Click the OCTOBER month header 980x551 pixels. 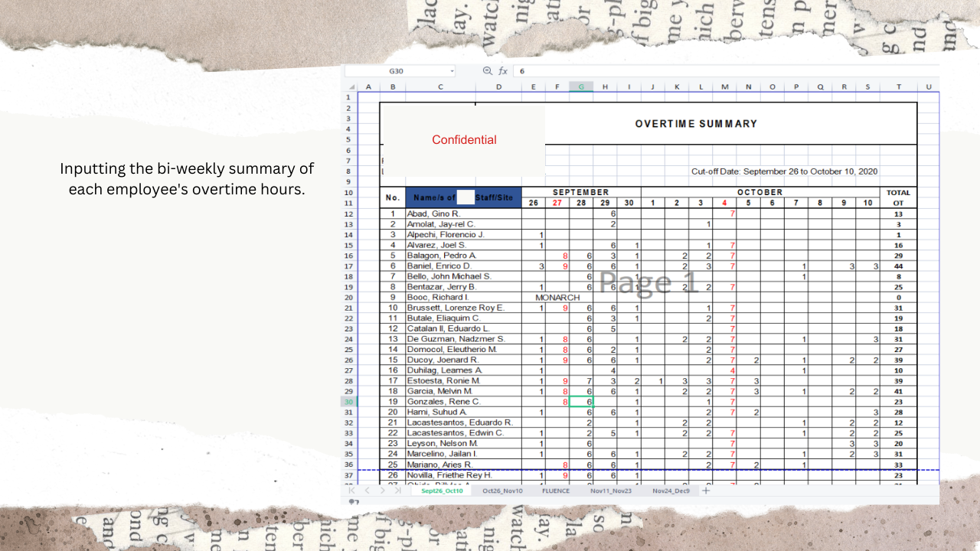pos(759,192)
